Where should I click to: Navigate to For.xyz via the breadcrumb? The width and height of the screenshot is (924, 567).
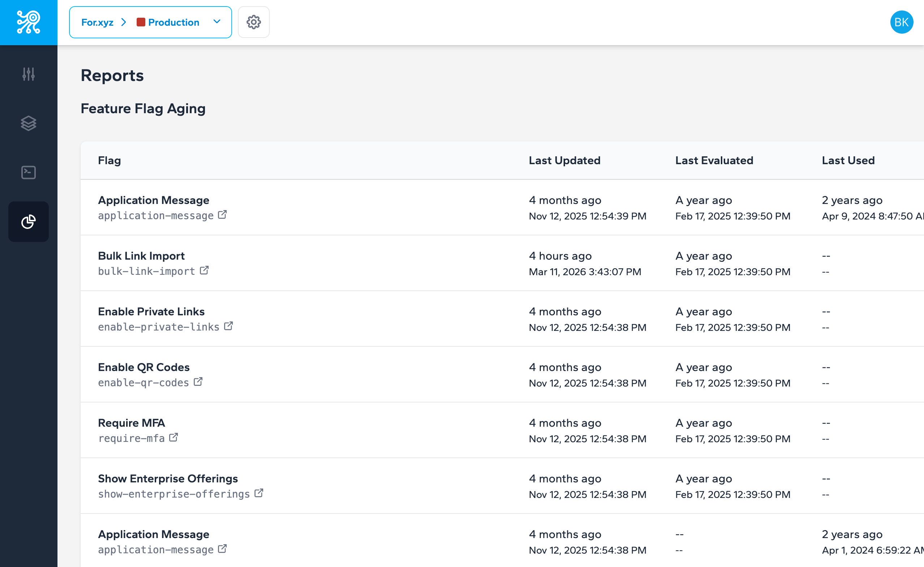pos(98,22)
